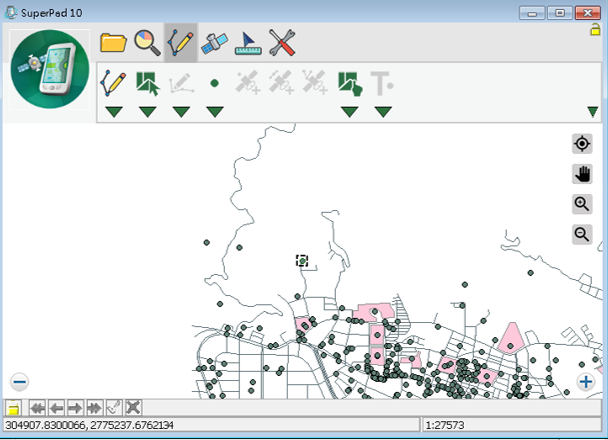Open the crossed wrench settings tools
The width and height of the screenshot is (608, 440).
click(x=283, y=43)
